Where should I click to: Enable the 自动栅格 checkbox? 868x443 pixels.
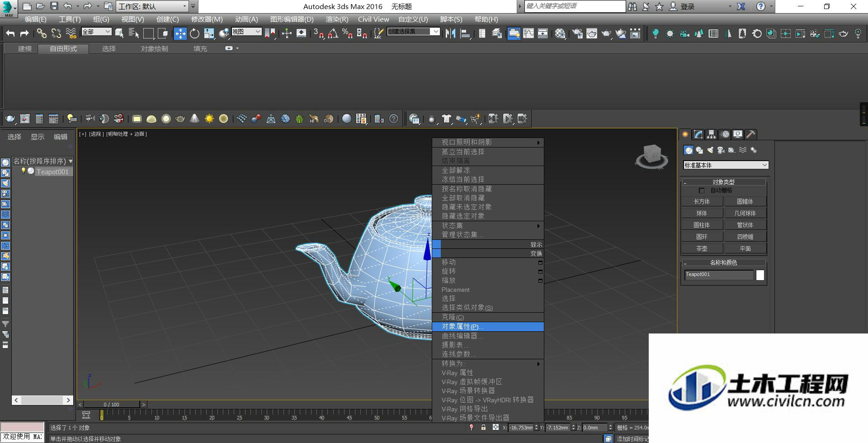click(702, 191)
